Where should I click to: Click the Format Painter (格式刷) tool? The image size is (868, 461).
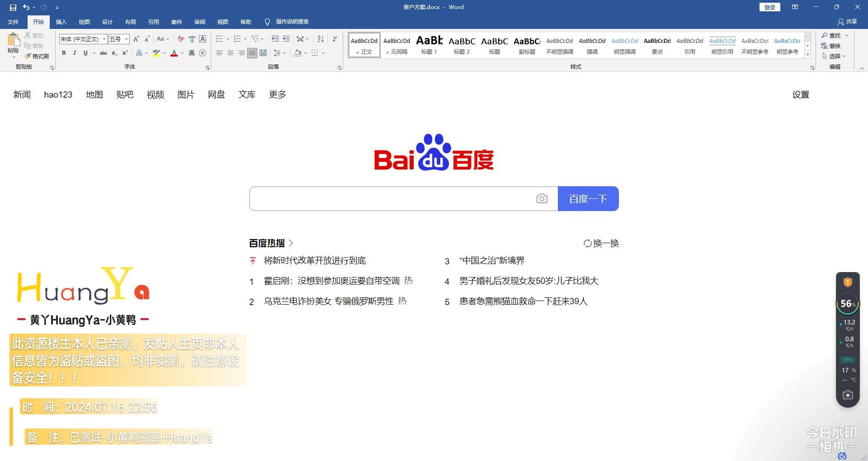coord(37,56)
